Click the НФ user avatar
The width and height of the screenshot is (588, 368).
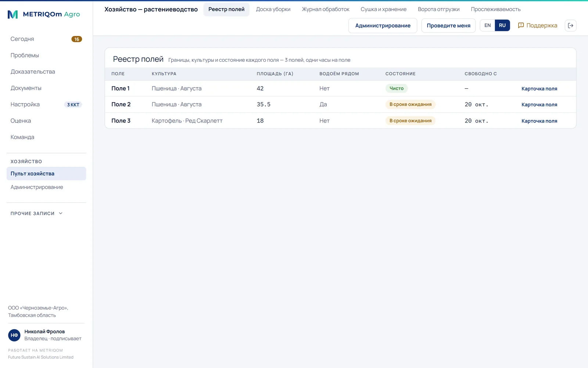tap(14, 335)
